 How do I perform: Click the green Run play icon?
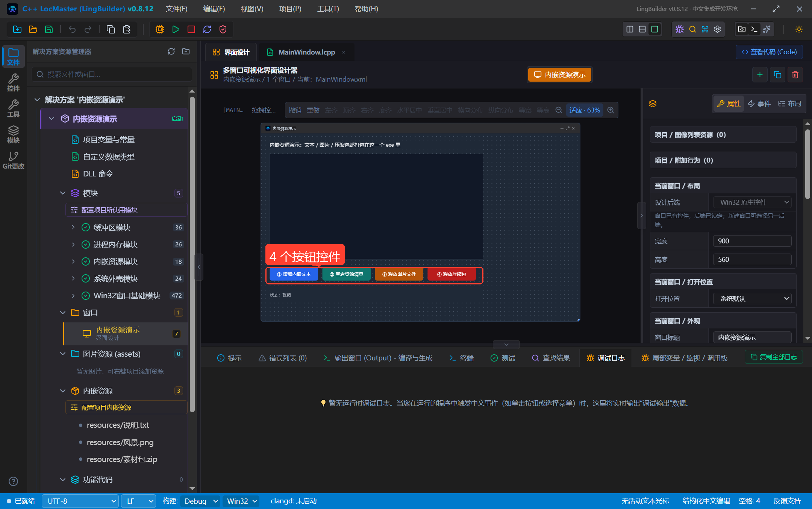176,29
